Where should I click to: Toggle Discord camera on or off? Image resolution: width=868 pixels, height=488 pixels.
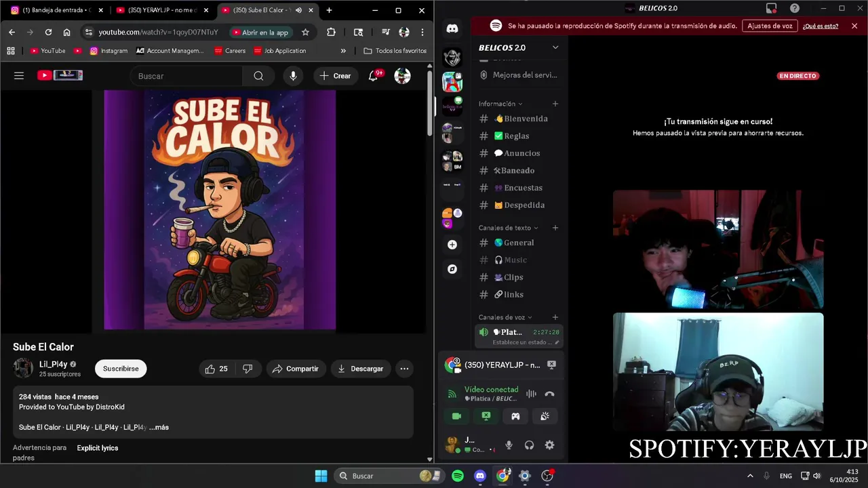click(456, 416)
